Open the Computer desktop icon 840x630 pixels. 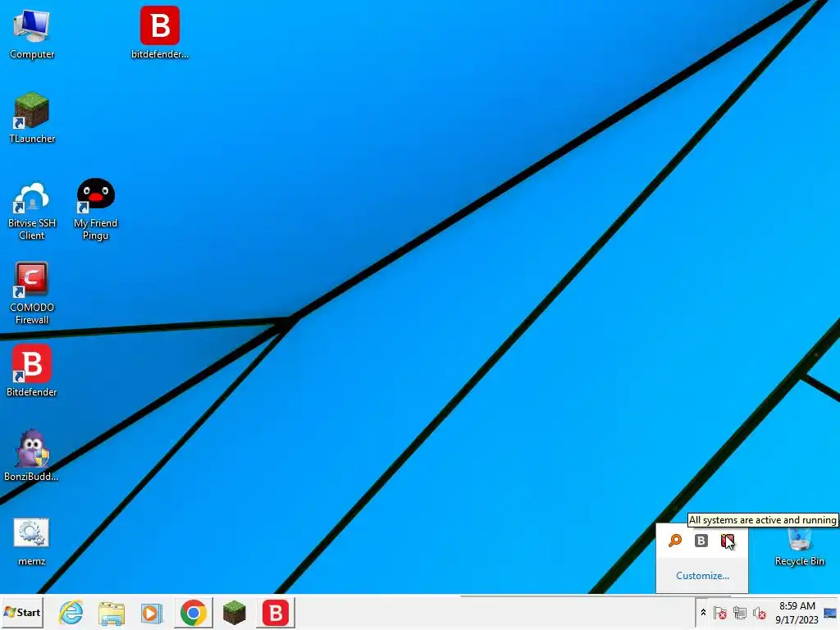(x=32, y=33)
